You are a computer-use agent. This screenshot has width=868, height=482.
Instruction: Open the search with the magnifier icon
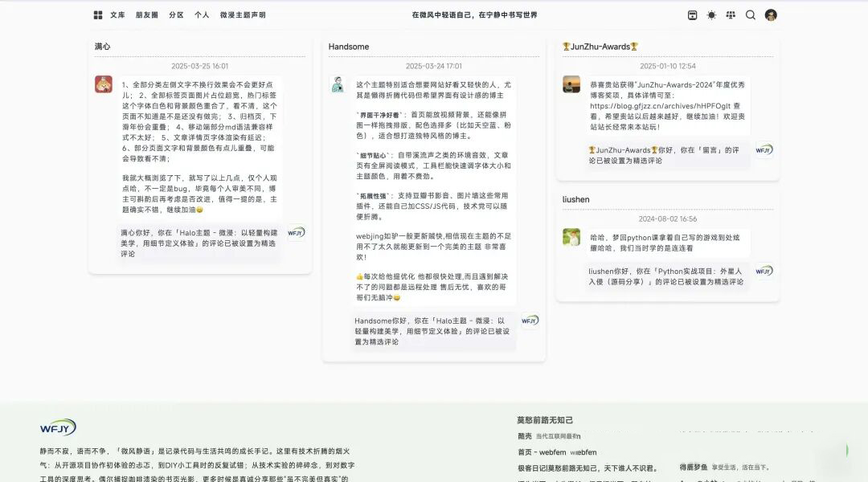click(750, 14)
